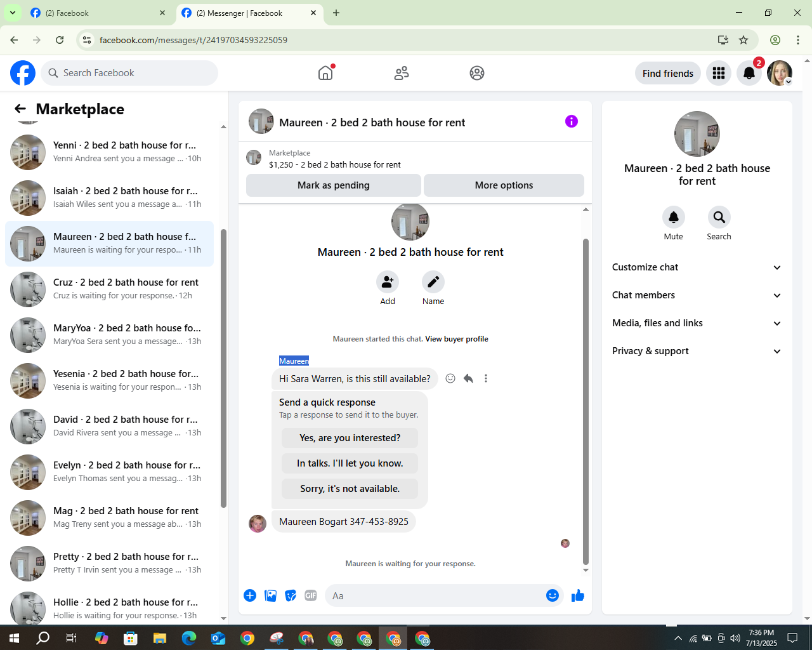Attach a file with photo icon
The width and height of the screenshot is (812, 650).
(x=270, y=595)
